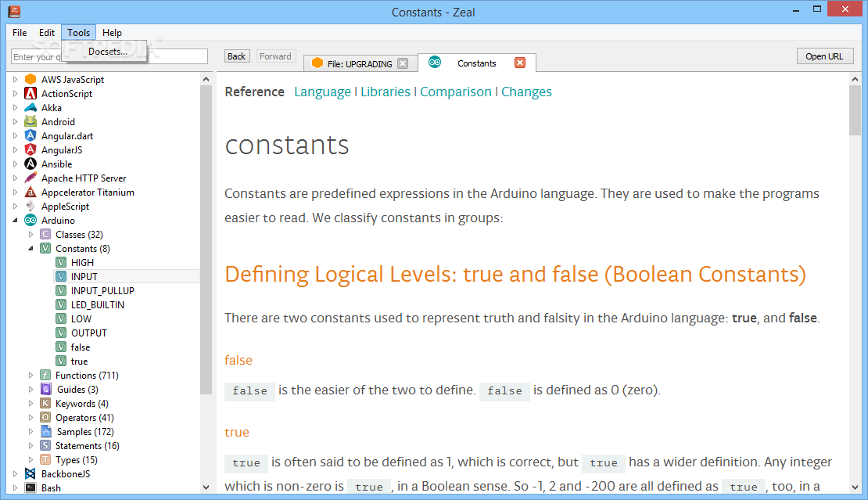Select the INPUT_PULLUP constant
Viewport: 868px width, 500px height.
(x=102, y=291)
